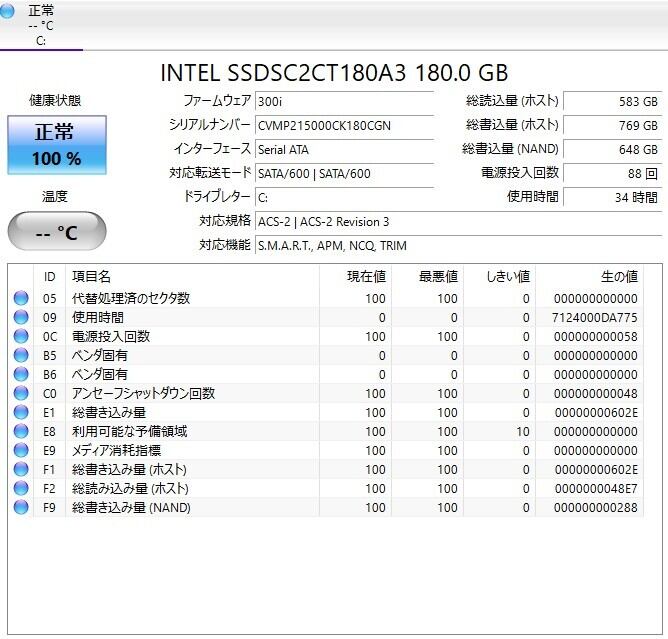Select the C: drive tab at top
The image size is (668, 639).
pyautogui.click(x=40, y=27)
